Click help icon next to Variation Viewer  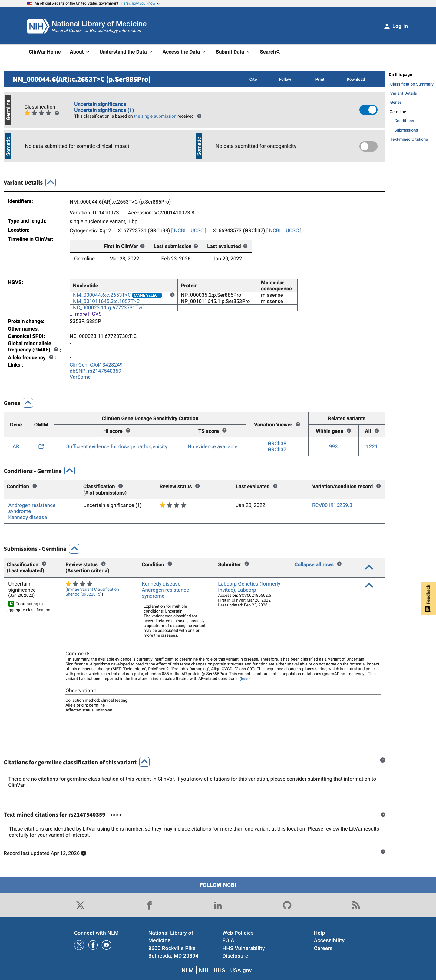298,424
